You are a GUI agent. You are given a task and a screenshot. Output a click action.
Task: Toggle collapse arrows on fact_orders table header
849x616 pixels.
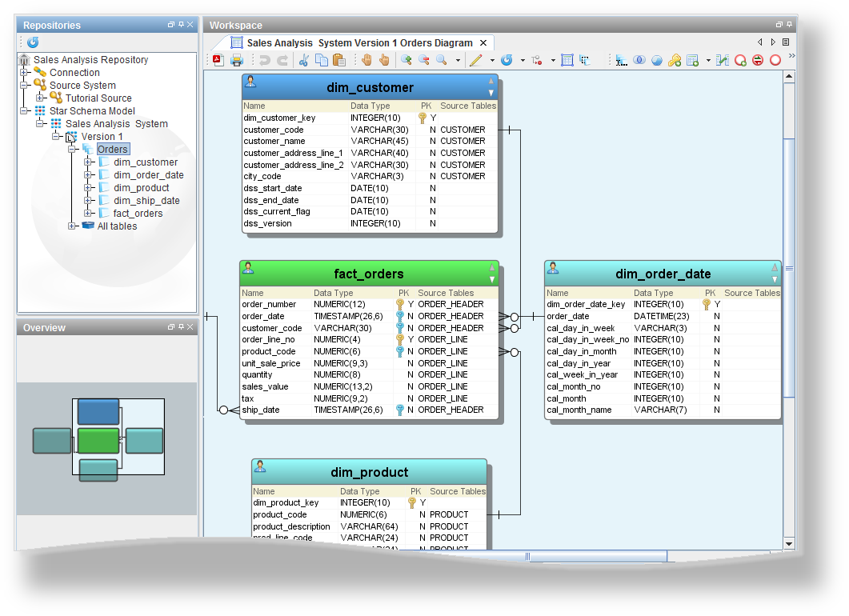[492, 274]
